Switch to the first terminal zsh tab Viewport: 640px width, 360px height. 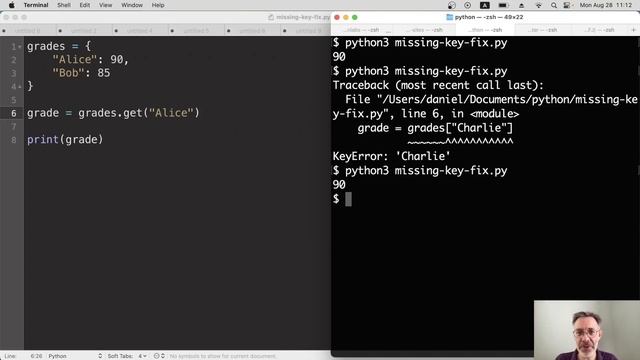(362, 30)
